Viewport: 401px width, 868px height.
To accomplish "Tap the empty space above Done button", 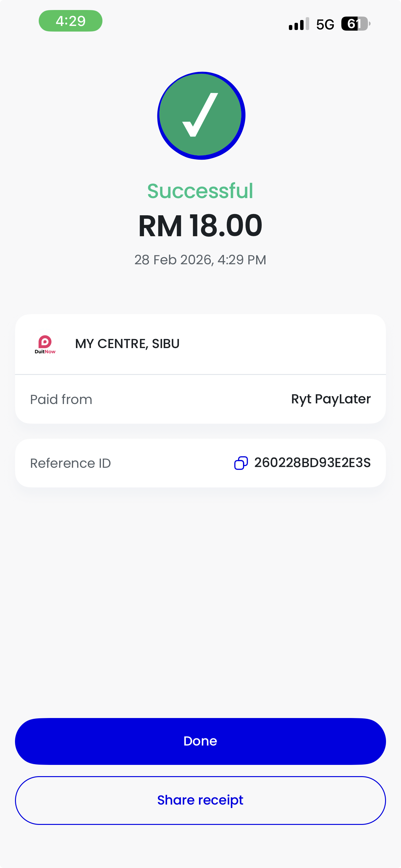I will [x=200, y=606].
